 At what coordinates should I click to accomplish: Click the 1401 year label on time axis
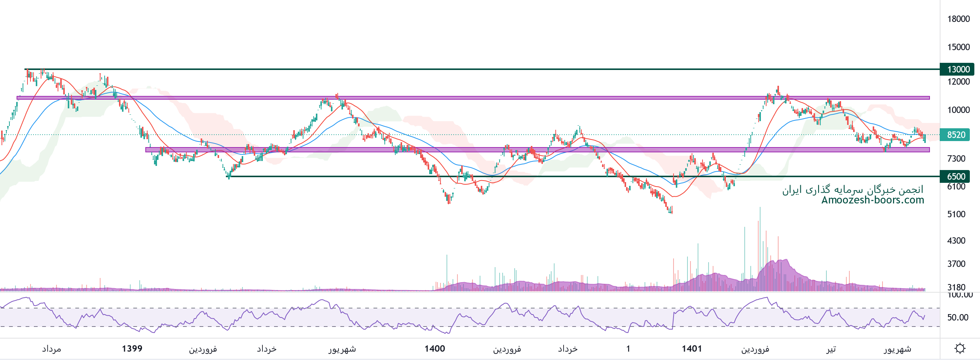(691, 349)
